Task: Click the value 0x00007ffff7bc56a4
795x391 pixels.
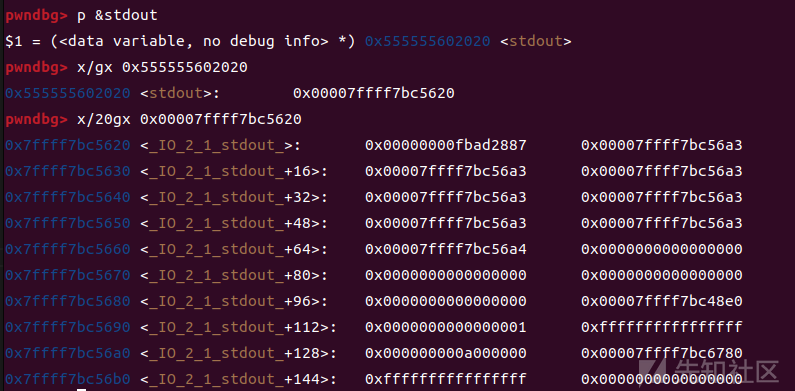Action: point(446,250)
